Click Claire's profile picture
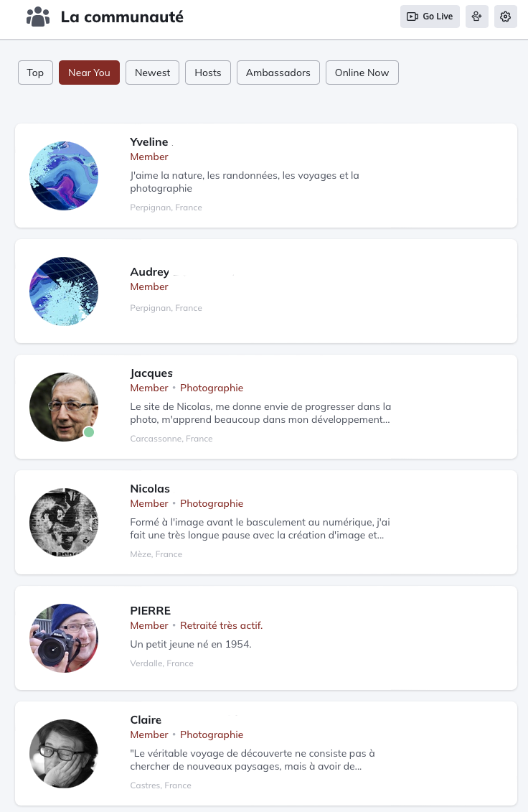The height and width of the screenshot is (812, 528). point(64,754)
